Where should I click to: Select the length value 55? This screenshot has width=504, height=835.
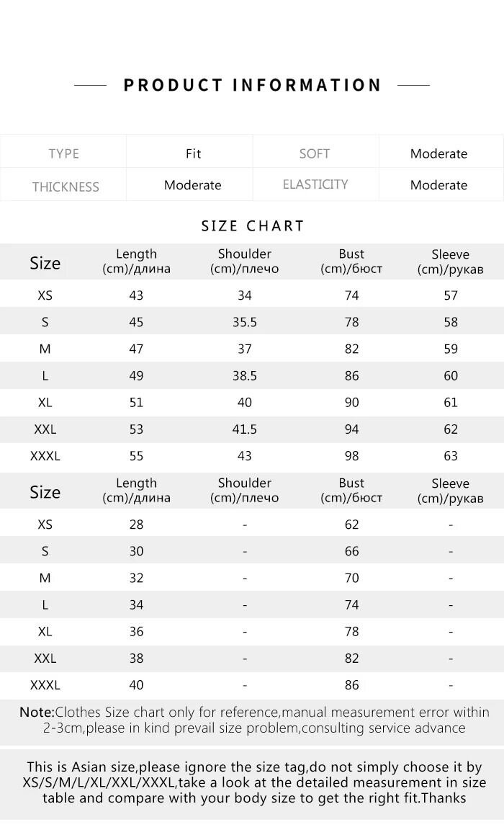(136, 456)
